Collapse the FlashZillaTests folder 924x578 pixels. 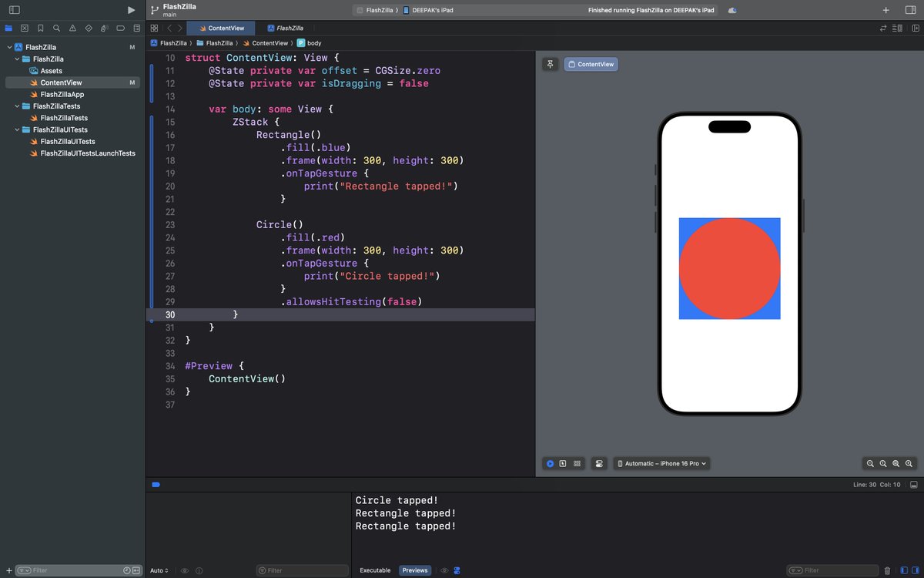pos(17,106)
